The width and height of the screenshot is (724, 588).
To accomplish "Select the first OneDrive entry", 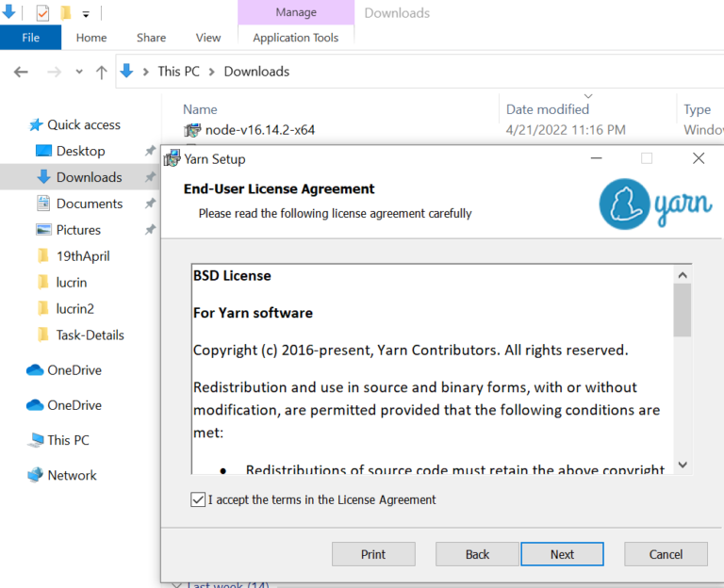I will pyautogui.click(x=74, y=370).
